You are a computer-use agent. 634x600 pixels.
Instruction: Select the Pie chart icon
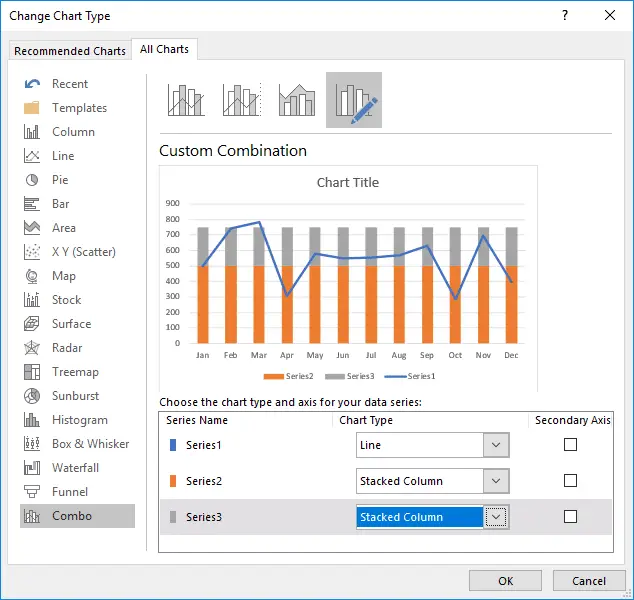coord(32,180)
